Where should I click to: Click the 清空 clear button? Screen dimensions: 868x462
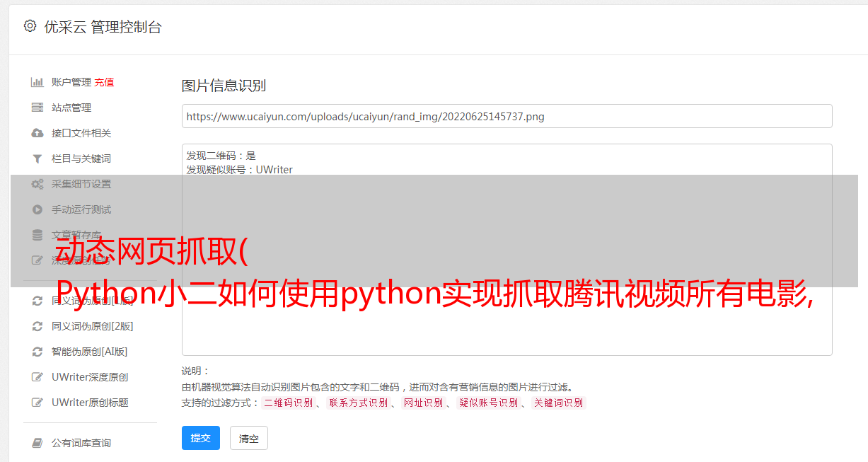pos(249,438)
